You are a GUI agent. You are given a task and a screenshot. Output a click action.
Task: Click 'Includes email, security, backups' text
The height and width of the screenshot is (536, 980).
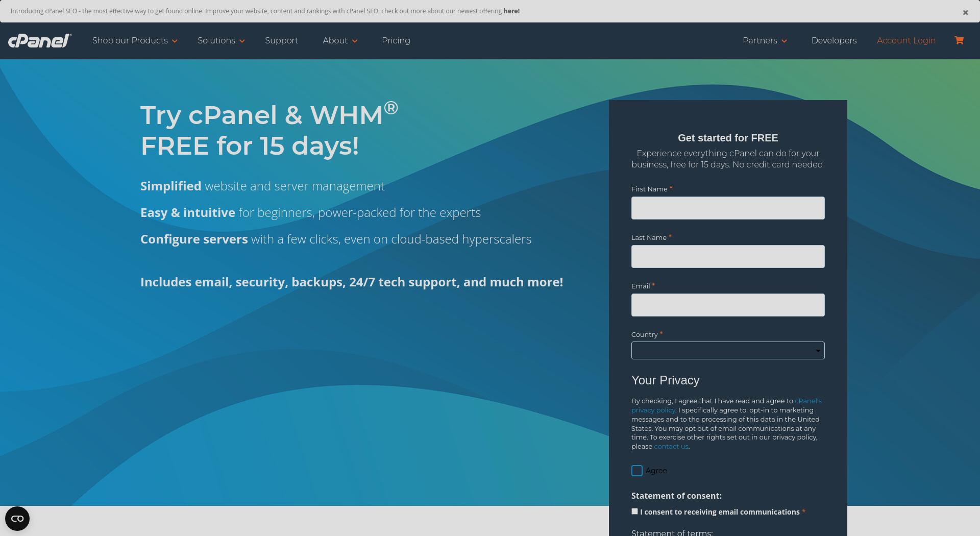tap(352, 282)
